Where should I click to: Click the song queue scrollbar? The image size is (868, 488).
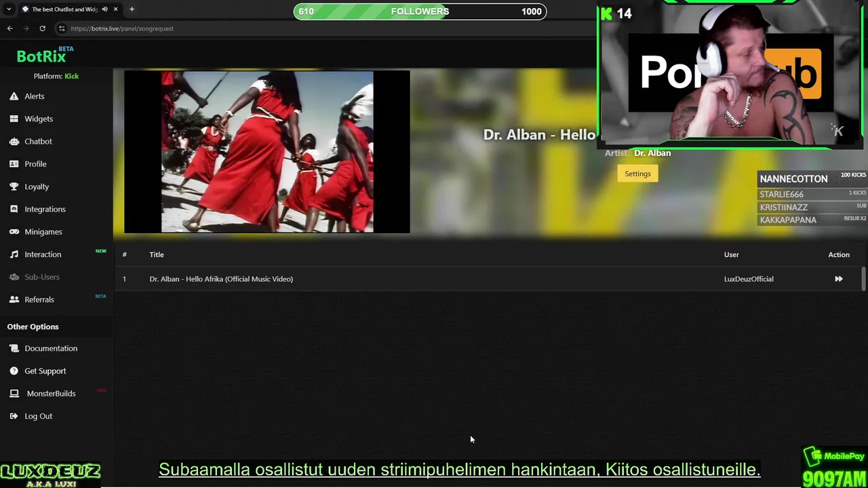[863, 279]
